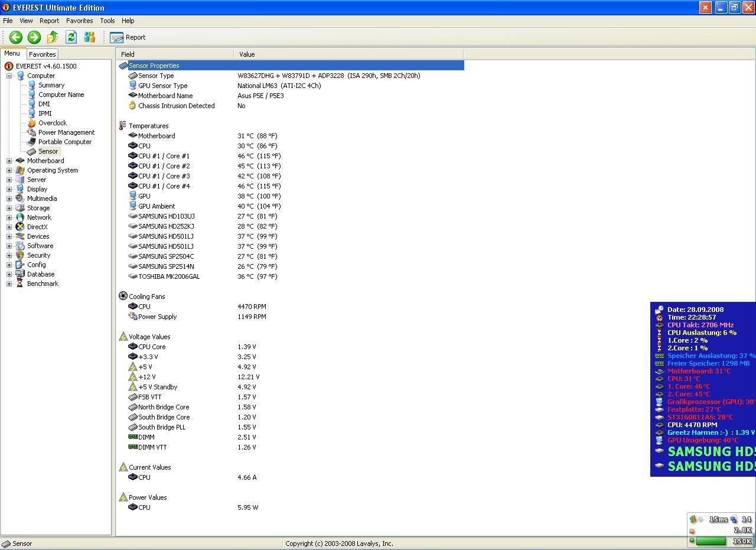Viewport: 756px width, 550px height.
Task: Select the IPMI tree item
Action: [45, 113]
